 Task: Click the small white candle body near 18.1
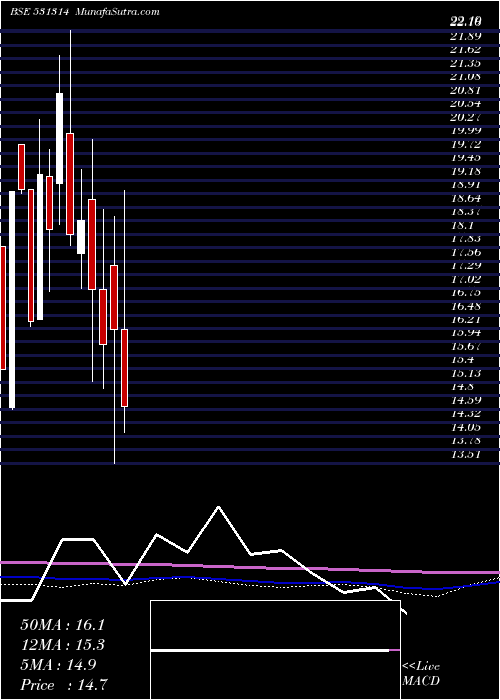[x=81, y=237]
